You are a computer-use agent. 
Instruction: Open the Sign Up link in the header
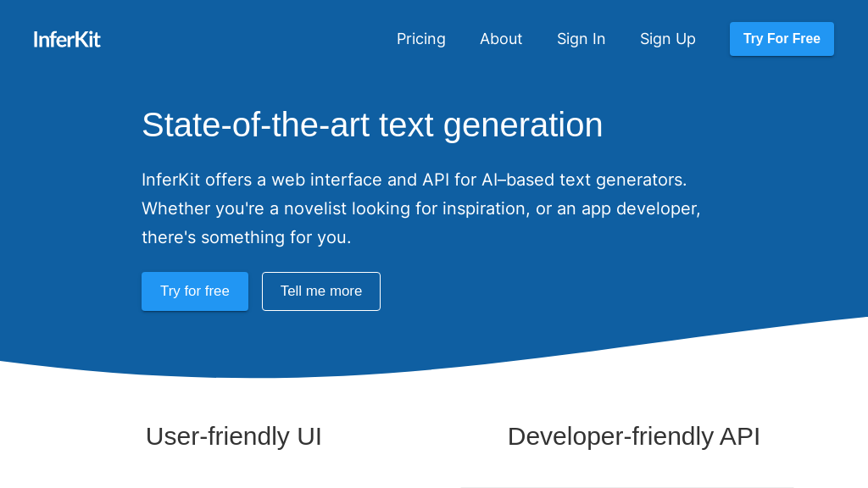(667, 39)
